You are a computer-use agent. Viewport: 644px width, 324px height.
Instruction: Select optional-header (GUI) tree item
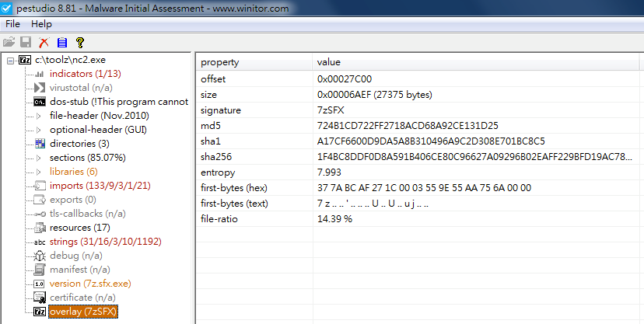[98, 130]
